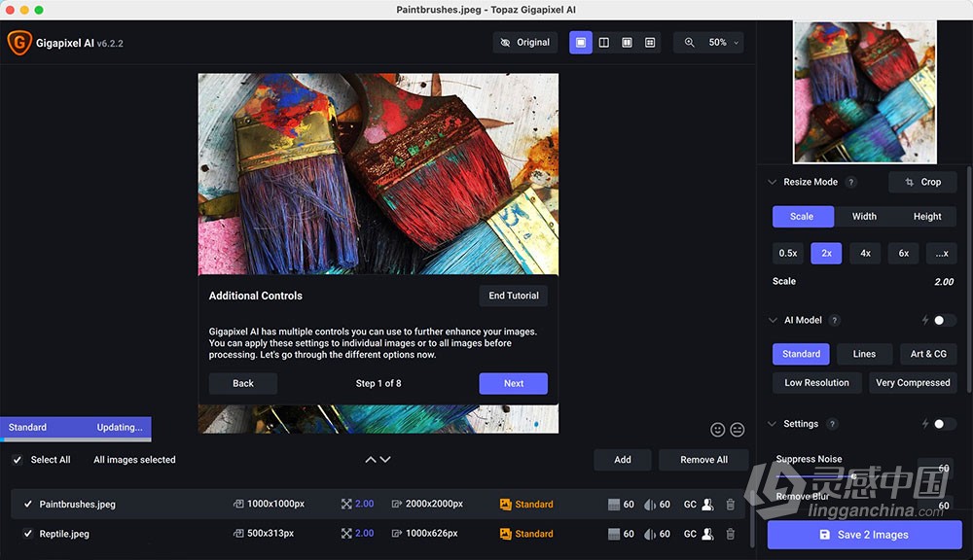Click the happy face feedback icon
The width and height of the screenshot is (973, 560).
[x=717, y=429]
